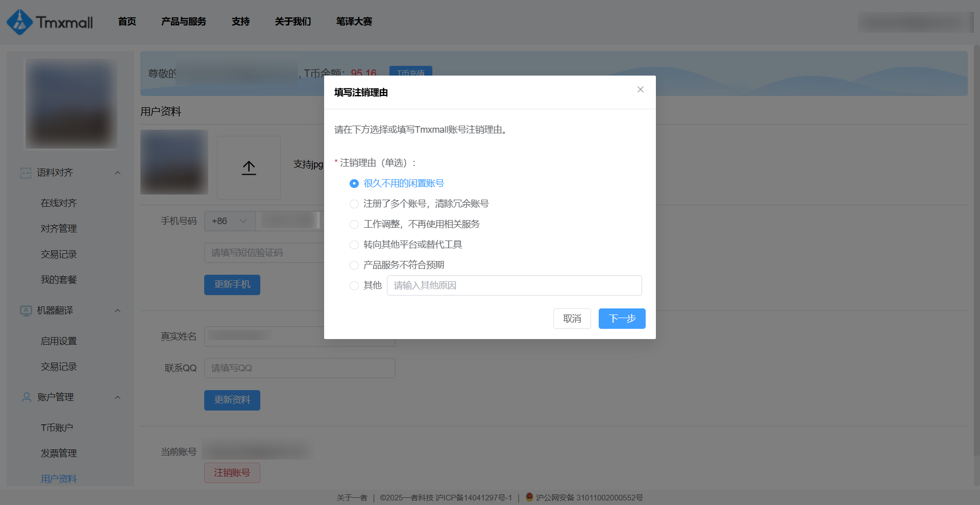This screenshot has height=505, width=980.
Task: Click the upload avatar arrow icon
Action: point(249,167)
